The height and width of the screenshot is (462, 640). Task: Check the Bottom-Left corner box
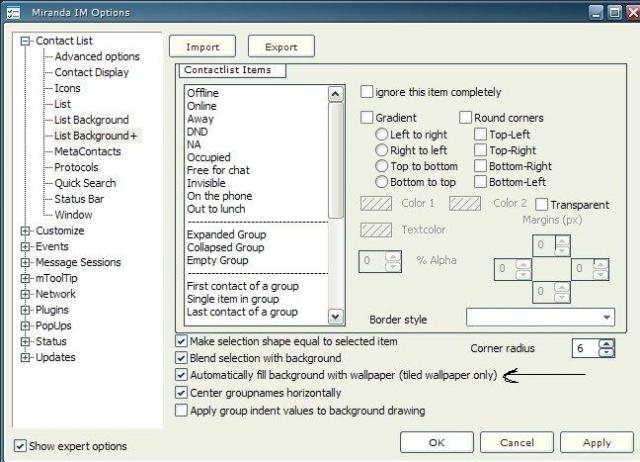(x=480, y=182)
